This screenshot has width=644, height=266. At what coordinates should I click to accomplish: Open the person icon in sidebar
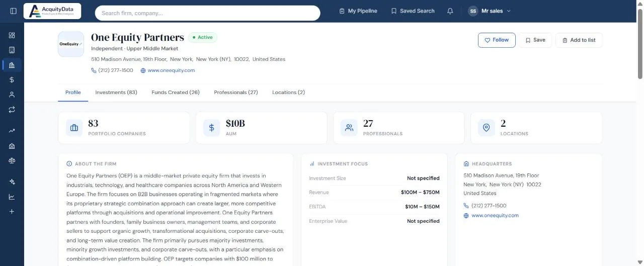coord(12,95)
